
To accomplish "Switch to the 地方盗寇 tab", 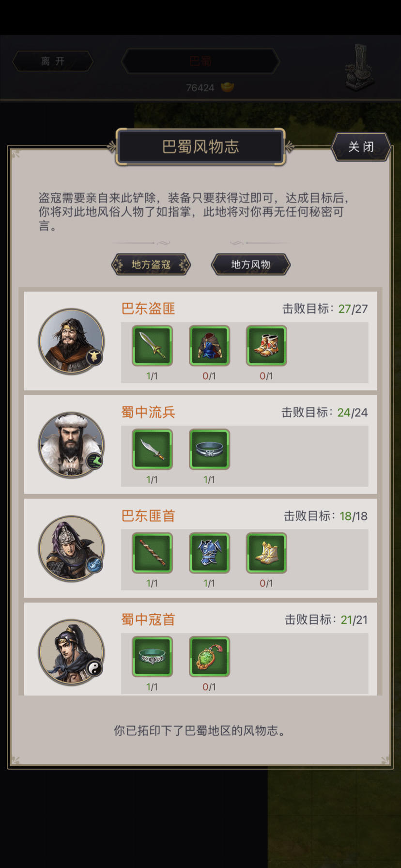I will (151, 264).
